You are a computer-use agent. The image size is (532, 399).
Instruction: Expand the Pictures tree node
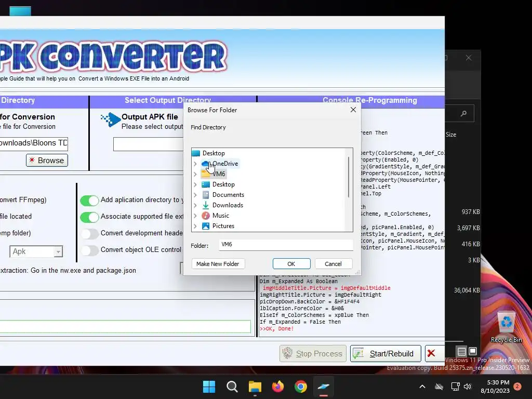coord(195,226)
